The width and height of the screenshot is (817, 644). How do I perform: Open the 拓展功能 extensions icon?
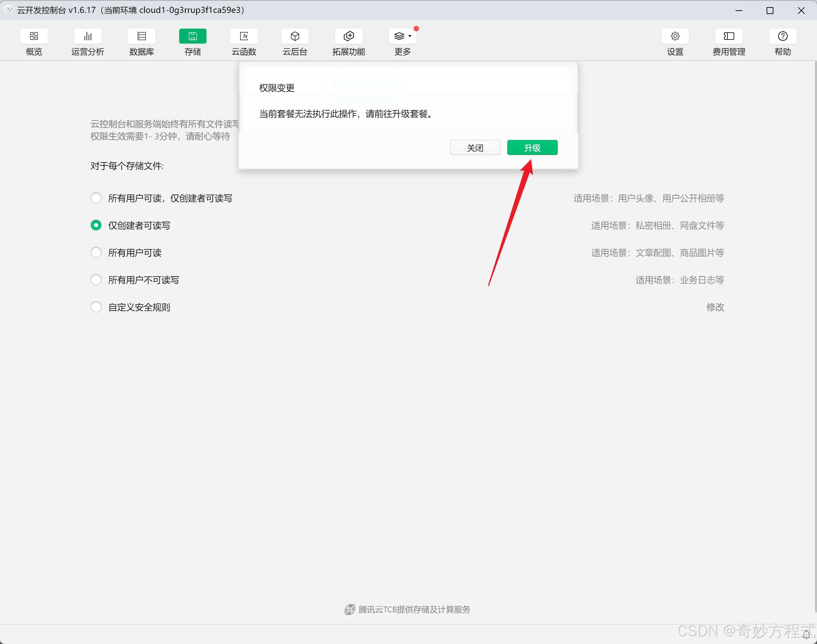coord(349,36)
